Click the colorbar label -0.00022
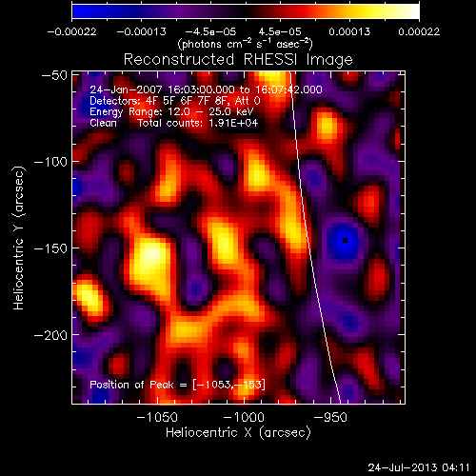476x476 pixels. pos(71,31)
